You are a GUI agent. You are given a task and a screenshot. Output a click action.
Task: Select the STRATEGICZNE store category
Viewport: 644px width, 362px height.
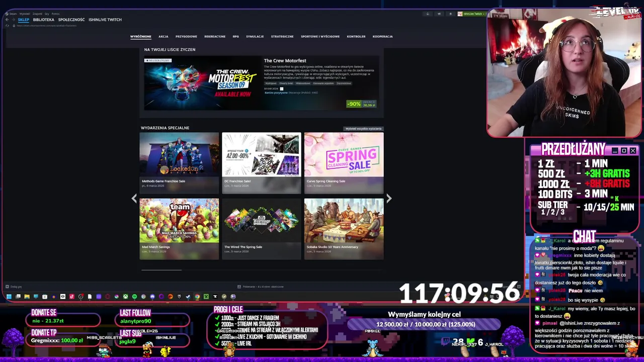(x=282, y=36)
